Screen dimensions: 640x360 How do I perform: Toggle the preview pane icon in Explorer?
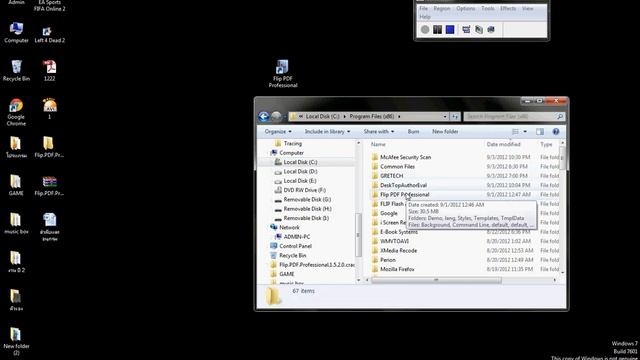click(540, 131)
